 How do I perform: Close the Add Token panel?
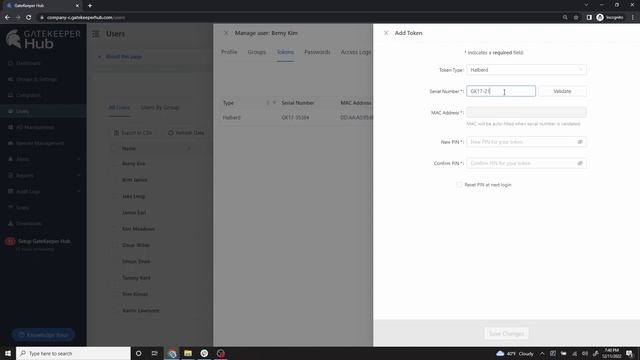386,33
